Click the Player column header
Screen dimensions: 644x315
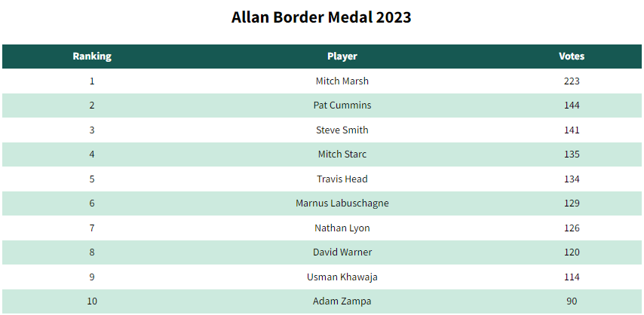point(342,57)
